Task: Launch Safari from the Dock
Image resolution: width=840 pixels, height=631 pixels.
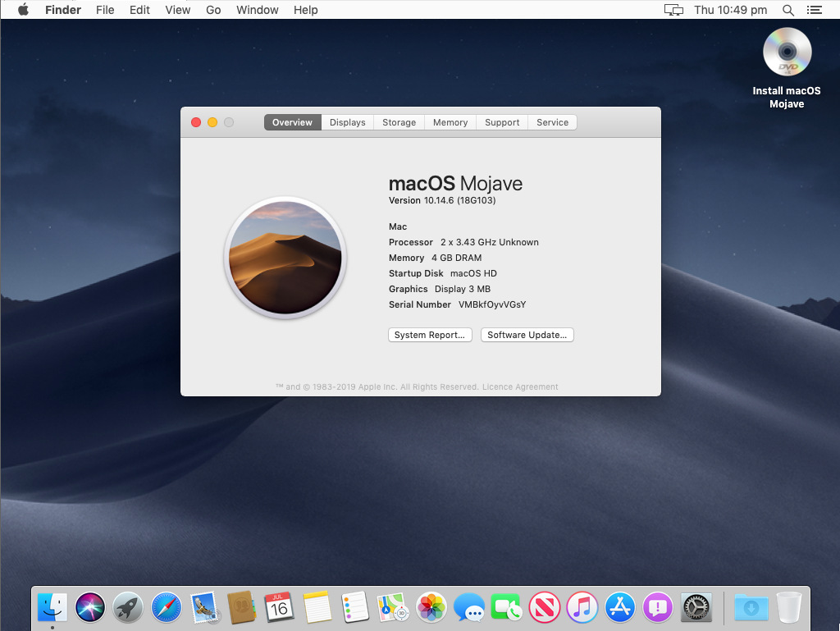Action: pyautogui.click(x=167, y=608)
